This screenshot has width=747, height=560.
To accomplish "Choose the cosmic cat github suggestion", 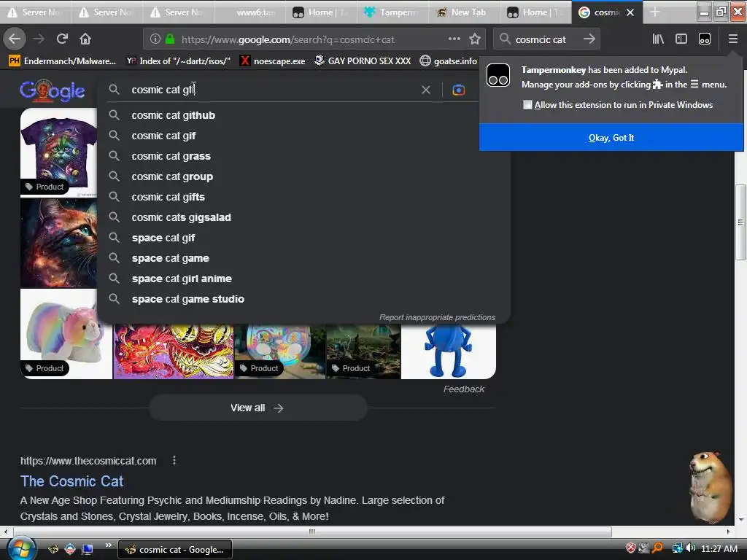I will pos(303,115).
